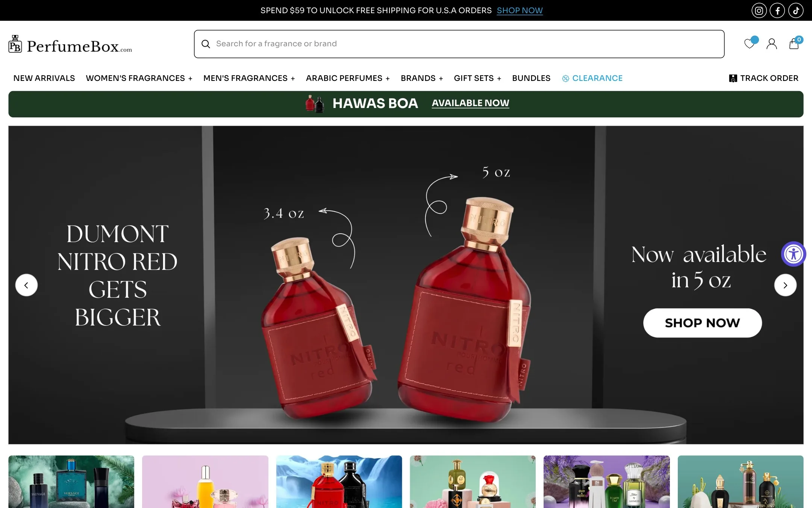The width and height of the screenshot is (812, 508).
Task: Open the accessibility widget icon
Action: [793, 254]
